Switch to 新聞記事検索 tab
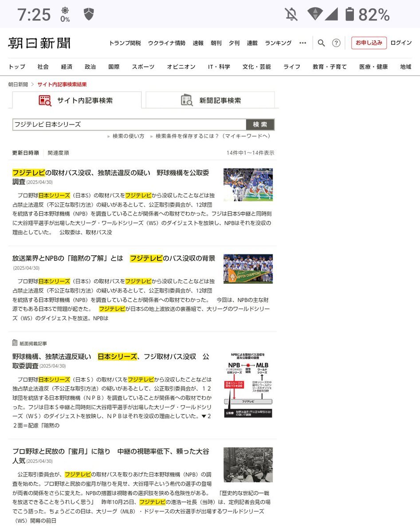The height and width of the screenshot is (532, 420). [210, 100]
